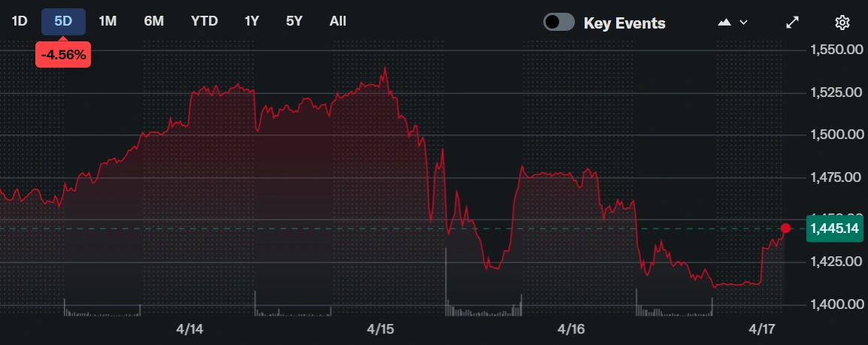Click the mountain chart type icon
This screenshot has width=868, height=345.
click(724, 23)
